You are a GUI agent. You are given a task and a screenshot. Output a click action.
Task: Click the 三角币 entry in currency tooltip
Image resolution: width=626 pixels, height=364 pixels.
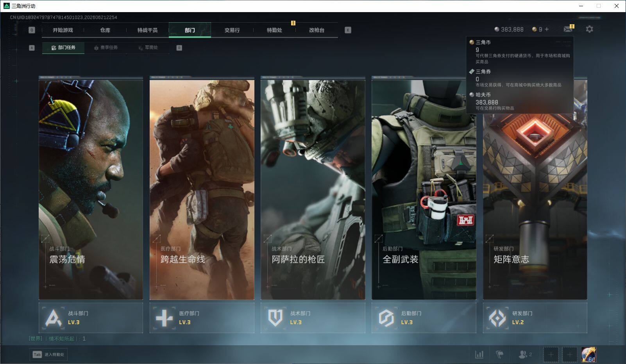click(x=520, y=52)
